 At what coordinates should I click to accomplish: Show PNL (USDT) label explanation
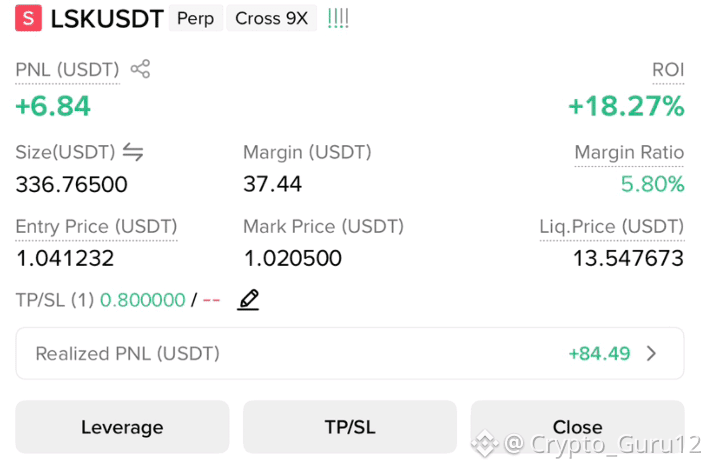(67, 70)
